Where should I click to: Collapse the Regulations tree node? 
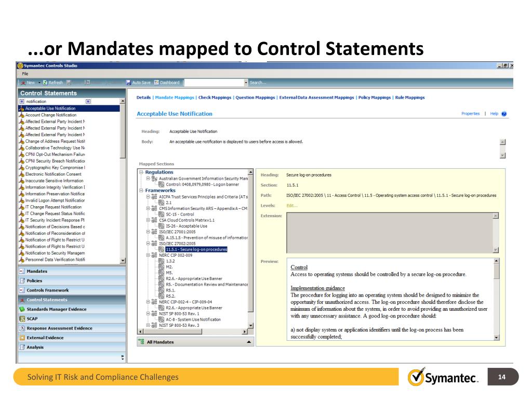(x=141, y=172)
